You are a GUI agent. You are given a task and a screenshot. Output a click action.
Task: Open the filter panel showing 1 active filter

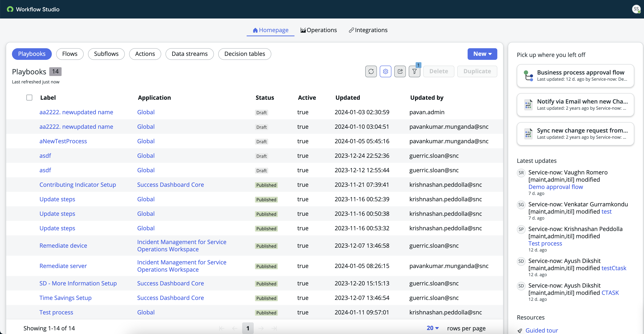[x=414, y=71]
